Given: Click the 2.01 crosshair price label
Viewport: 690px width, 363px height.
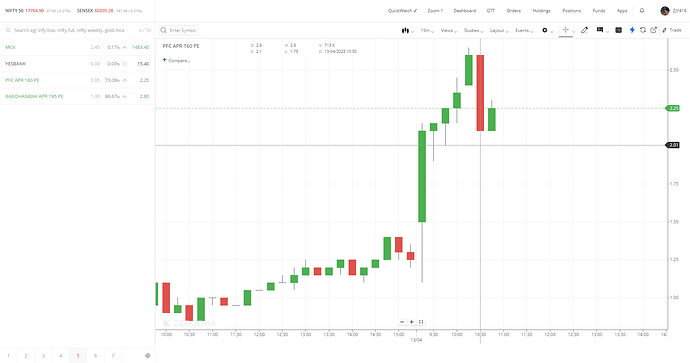Looking at the screenshot, I should (x=673, y=145).
